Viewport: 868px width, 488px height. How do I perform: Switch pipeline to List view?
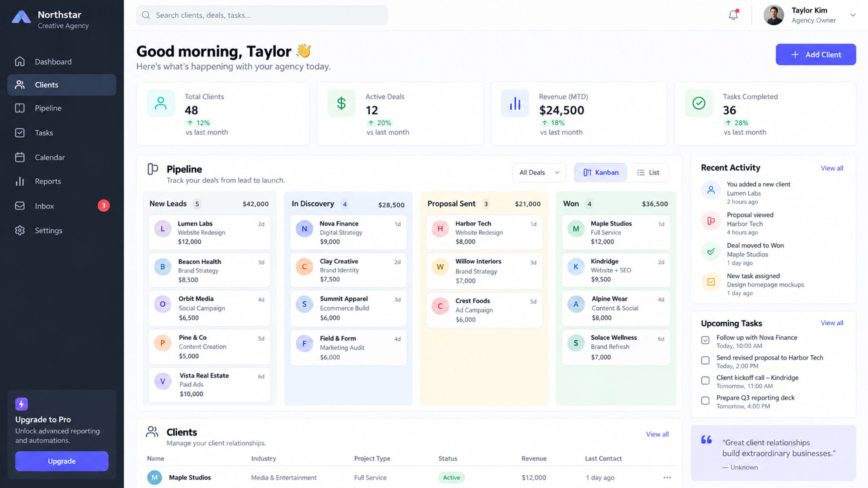(648, 172)
